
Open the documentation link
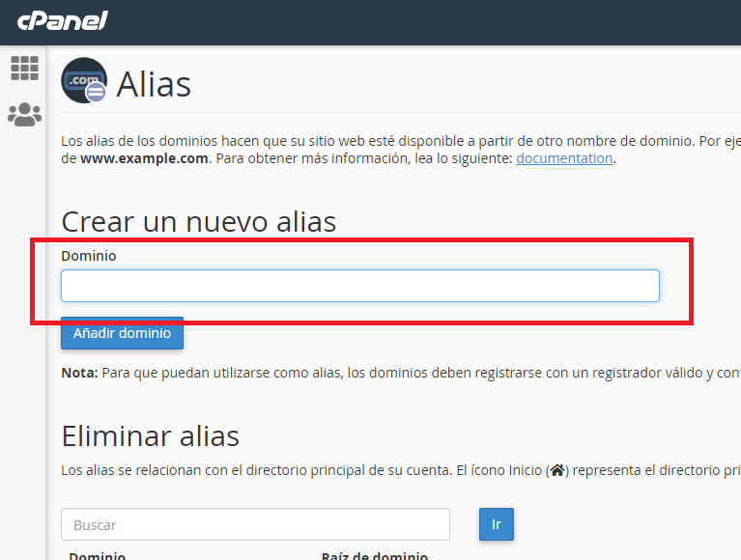[564, 158]
